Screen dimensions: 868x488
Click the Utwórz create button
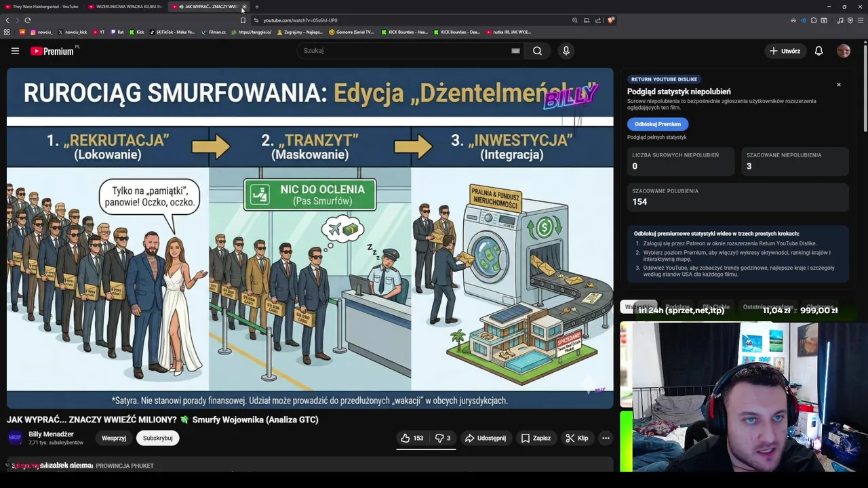pyautogui.click(x=785, y=51)
